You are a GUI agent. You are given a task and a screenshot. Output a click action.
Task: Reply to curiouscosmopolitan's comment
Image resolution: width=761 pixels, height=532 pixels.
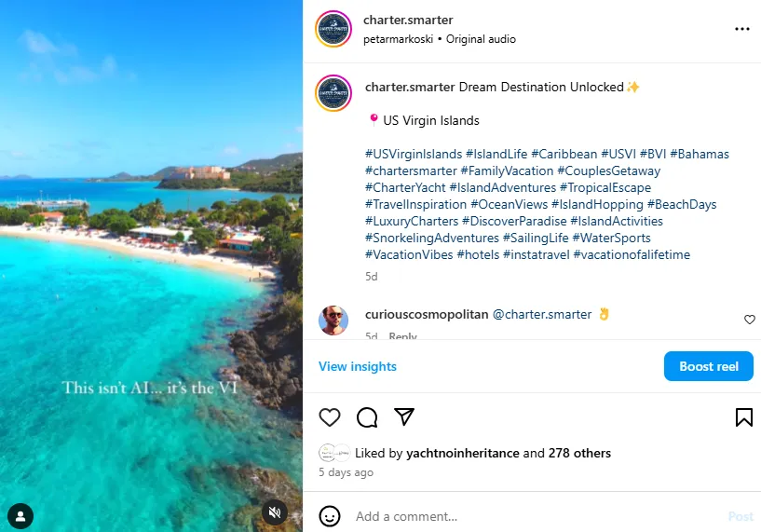coord(402,336)
